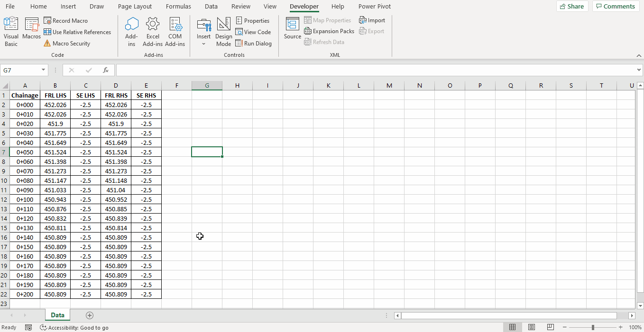
Task: Open zoom level 100% dialog
Action: pyautogui.click(x=635, y=327)
